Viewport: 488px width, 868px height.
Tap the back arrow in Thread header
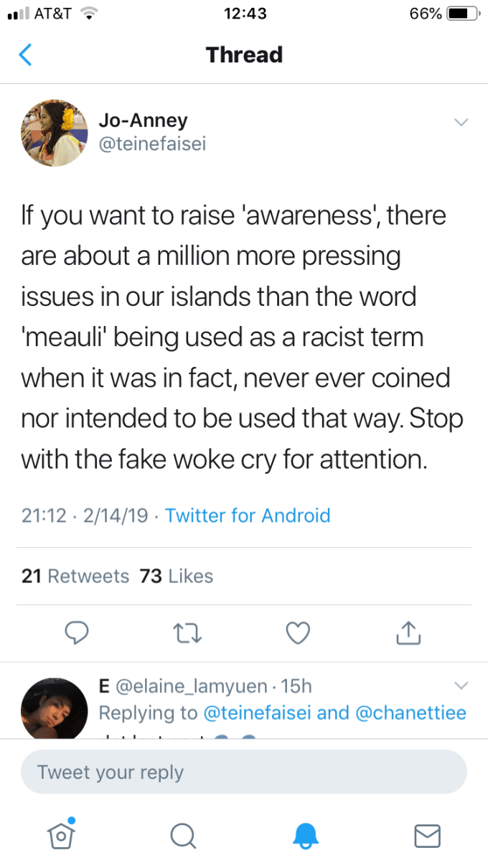[x=26, y=55]
